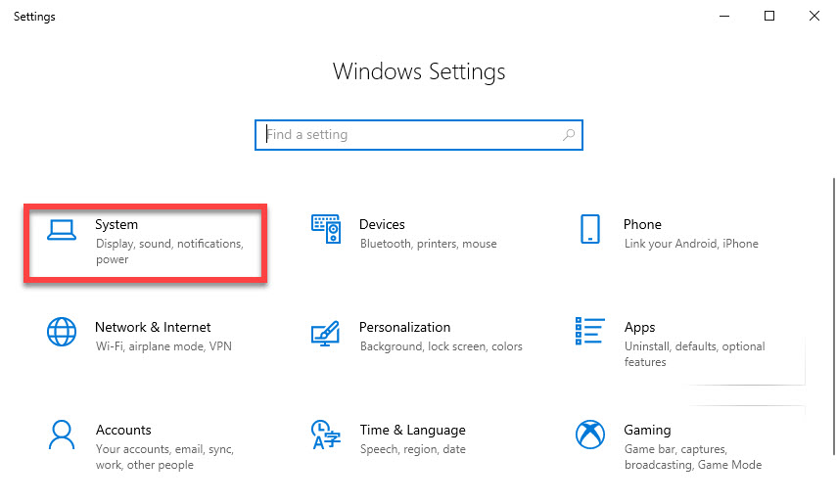Click the search magnifier icon

click(x=569, y=135)
